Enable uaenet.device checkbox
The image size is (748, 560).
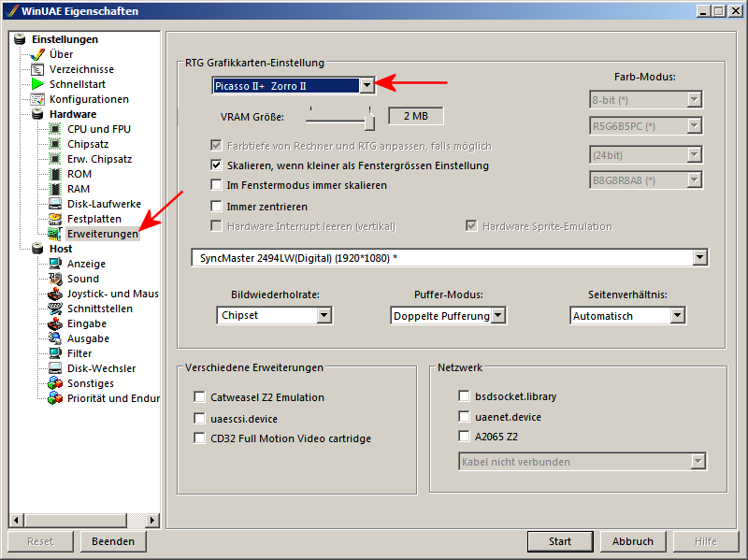point(464,416)
